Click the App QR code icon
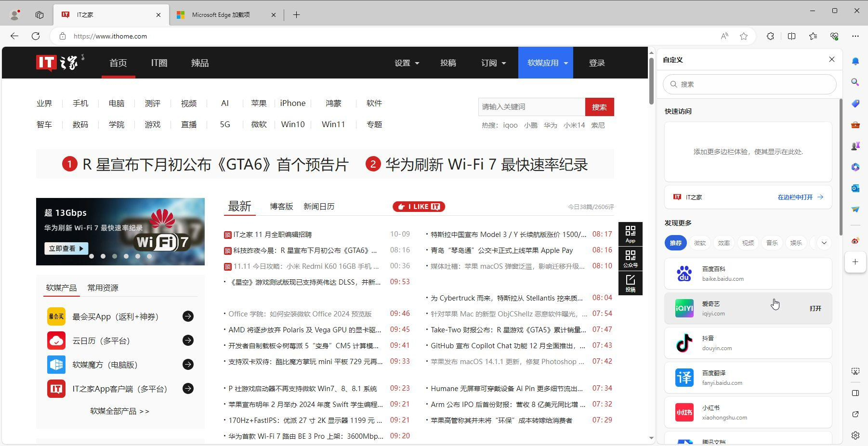Screen dimensions: 868x446 coord(631,234)
